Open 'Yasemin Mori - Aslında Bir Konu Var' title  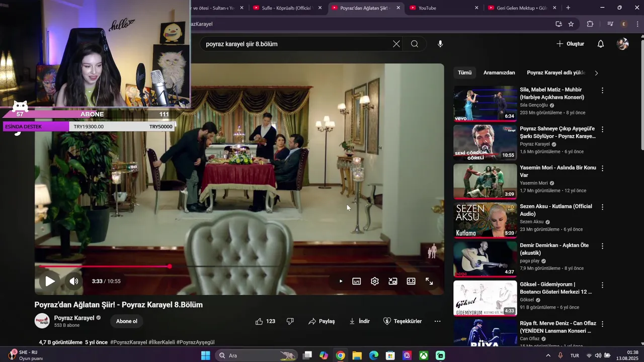[x=558, y=171]
